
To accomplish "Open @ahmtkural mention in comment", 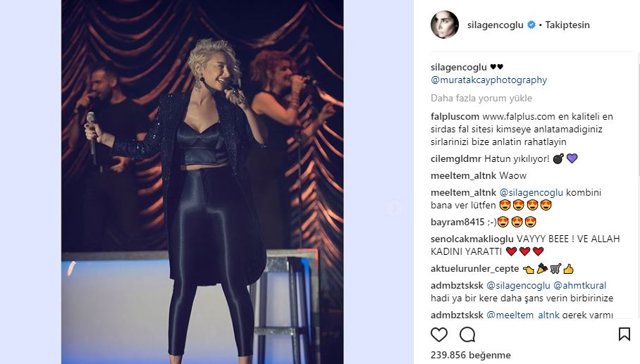I will coord(579,285).
